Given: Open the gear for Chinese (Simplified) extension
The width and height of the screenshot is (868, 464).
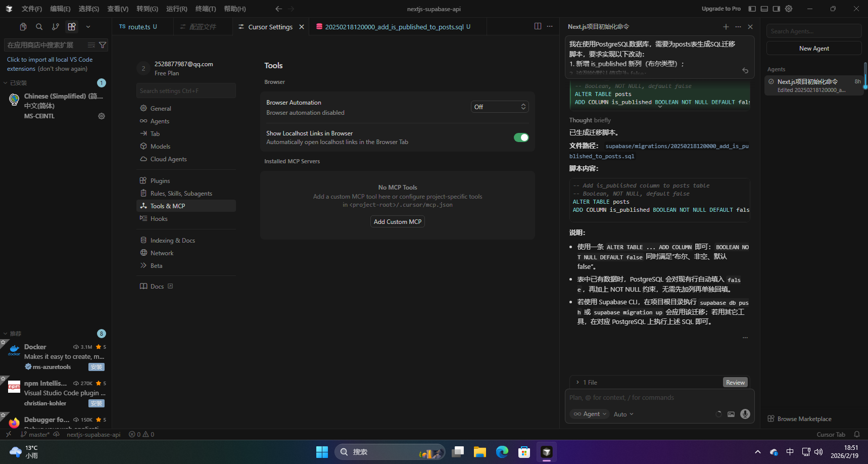Looking at the screenshot, I should point(102,116).
